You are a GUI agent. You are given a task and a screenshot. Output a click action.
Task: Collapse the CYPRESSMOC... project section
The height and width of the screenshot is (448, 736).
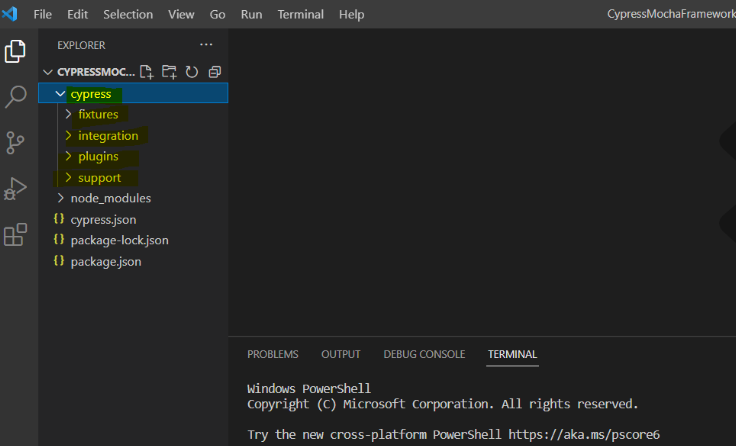[47, 72]
